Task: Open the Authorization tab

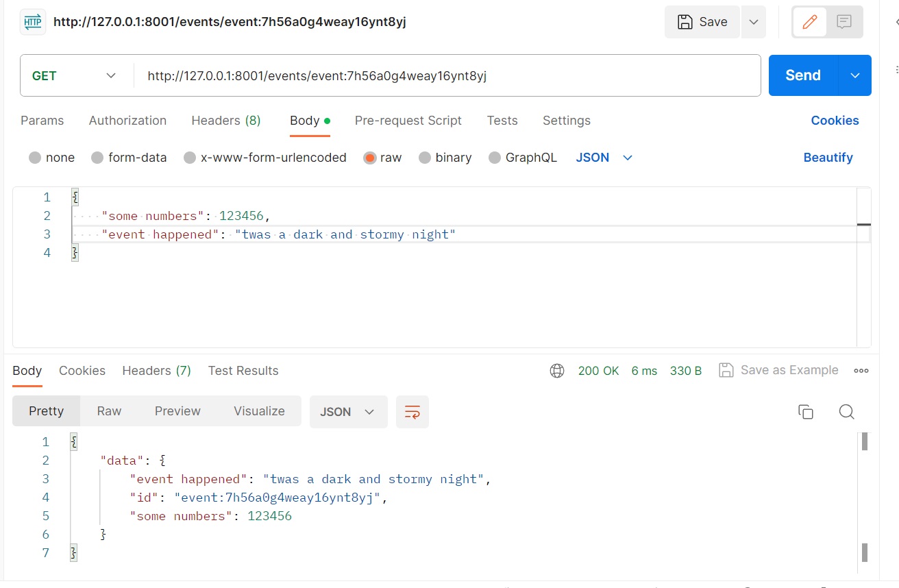Action: point(127,121)
